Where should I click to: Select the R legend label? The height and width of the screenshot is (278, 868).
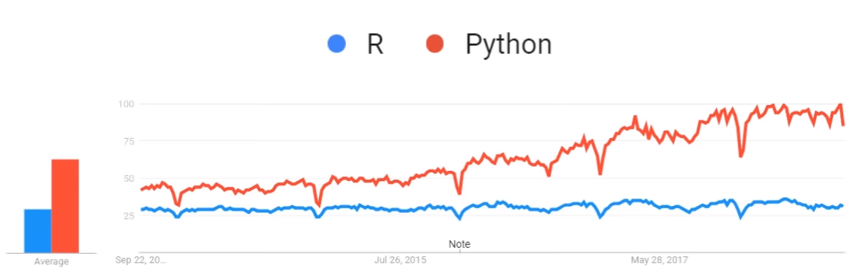(x=375, y=44)
